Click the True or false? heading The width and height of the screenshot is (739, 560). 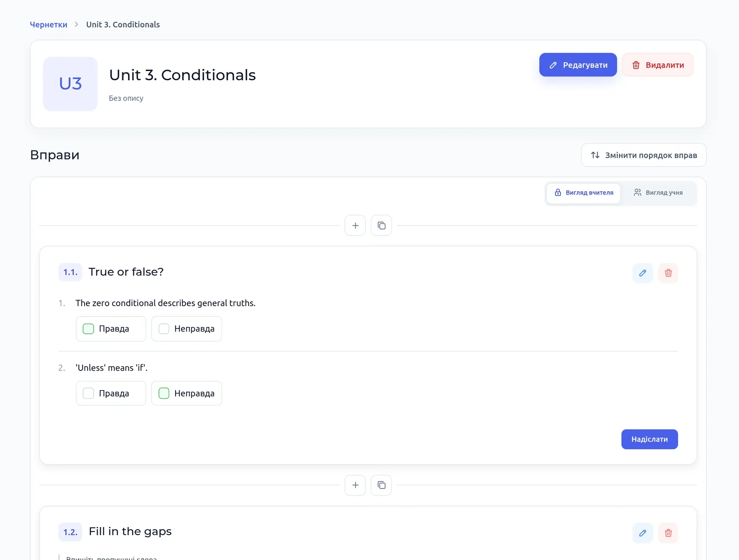[x=126, y=272]
